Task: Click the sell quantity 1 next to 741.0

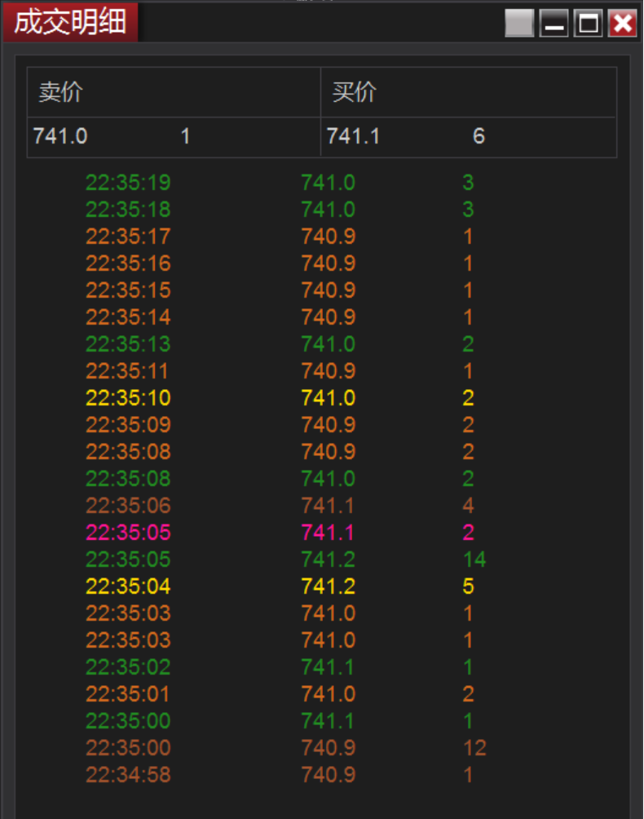Action: (185, 136)
